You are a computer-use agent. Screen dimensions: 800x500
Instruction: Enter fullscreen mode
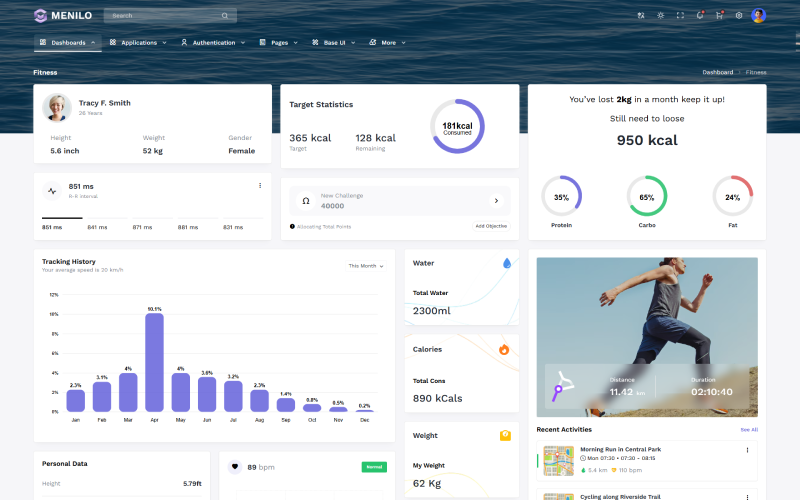[680, 15]
